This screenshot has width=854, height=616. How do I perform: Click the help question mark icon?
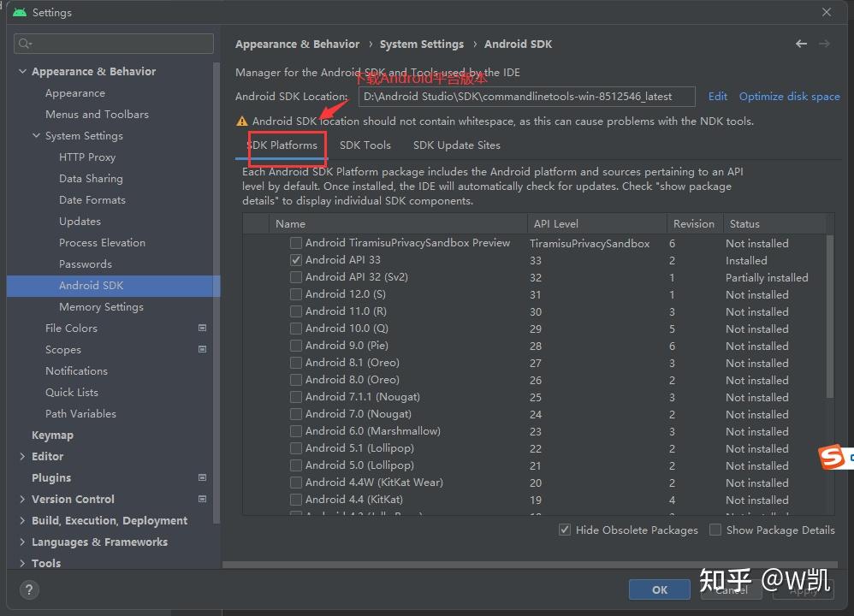(x=29, y=589)
